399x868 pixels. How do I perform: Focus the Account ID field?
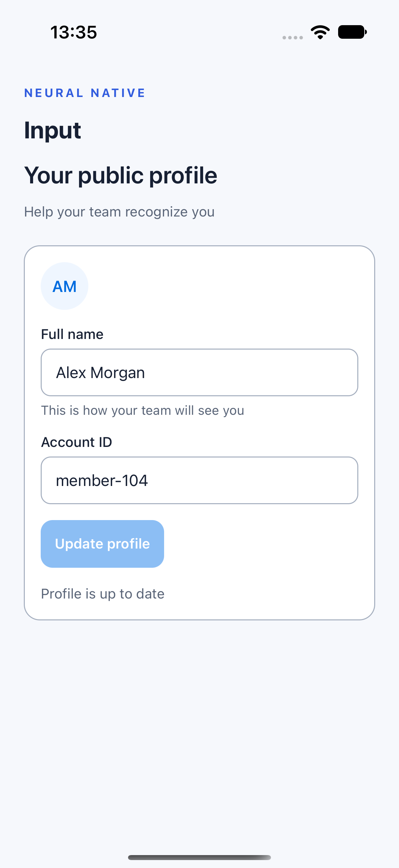point(199,480)
